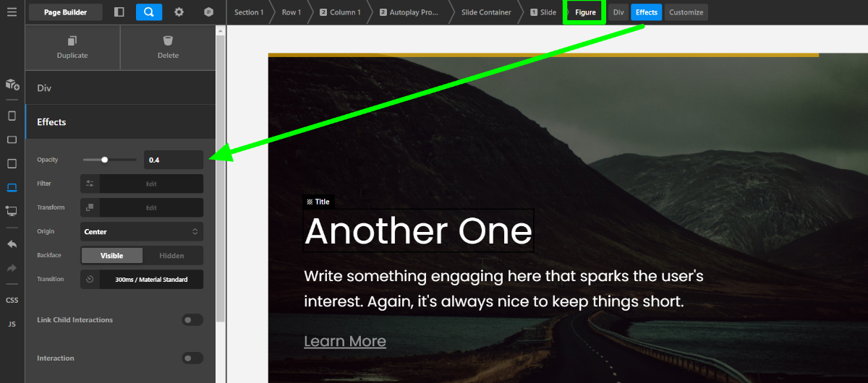Click the Title element label
This screenshot has height=383, width=868.
318,202
